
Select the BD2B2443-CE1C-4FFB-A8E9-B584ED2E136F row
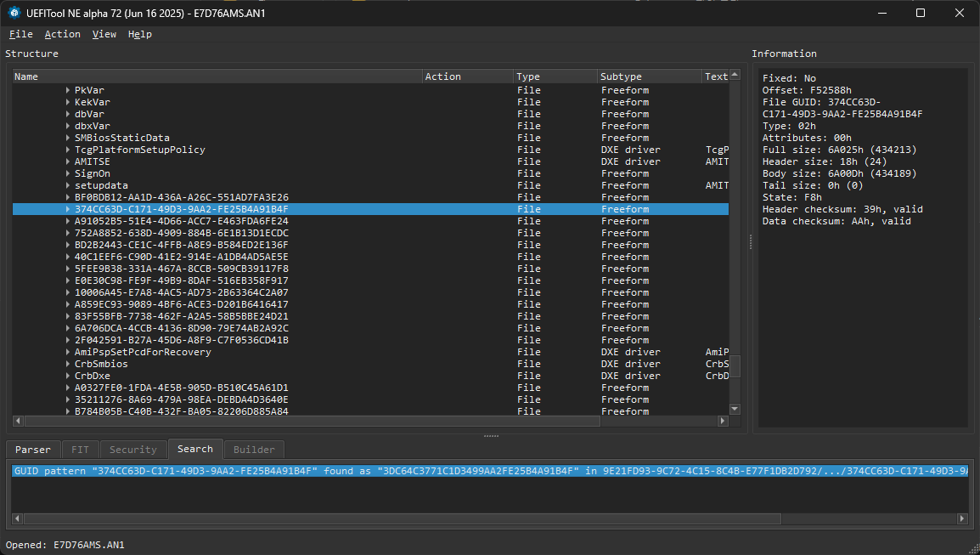pyautogui.click(x=370, y=245)
